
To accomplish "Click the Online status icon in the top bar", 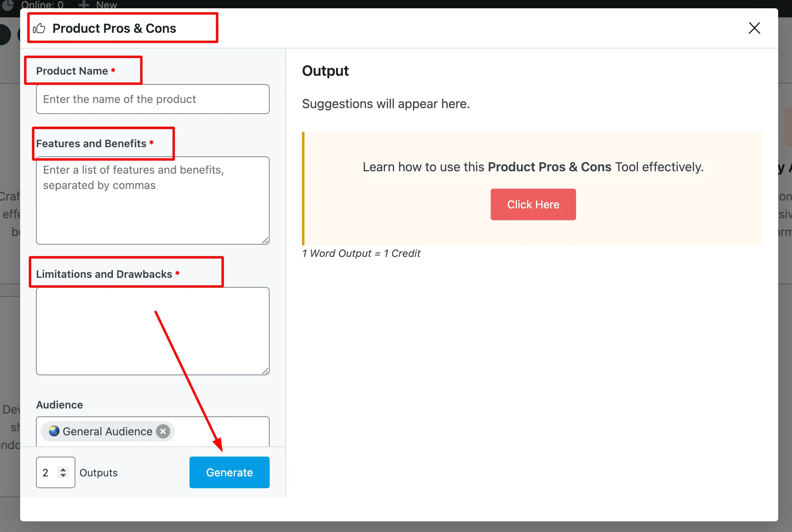I will click(x=8, y=5).
